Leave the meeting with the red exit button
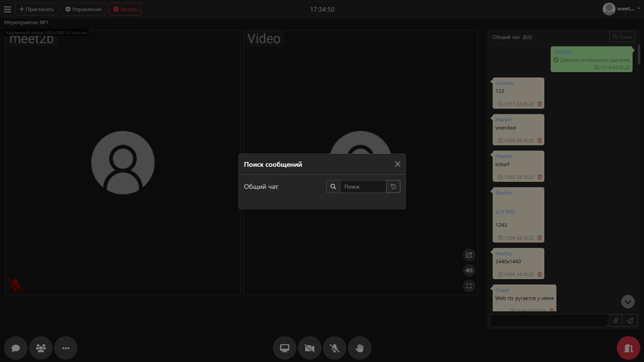Screen dimensions: 644x362 (x=628, y=348)
